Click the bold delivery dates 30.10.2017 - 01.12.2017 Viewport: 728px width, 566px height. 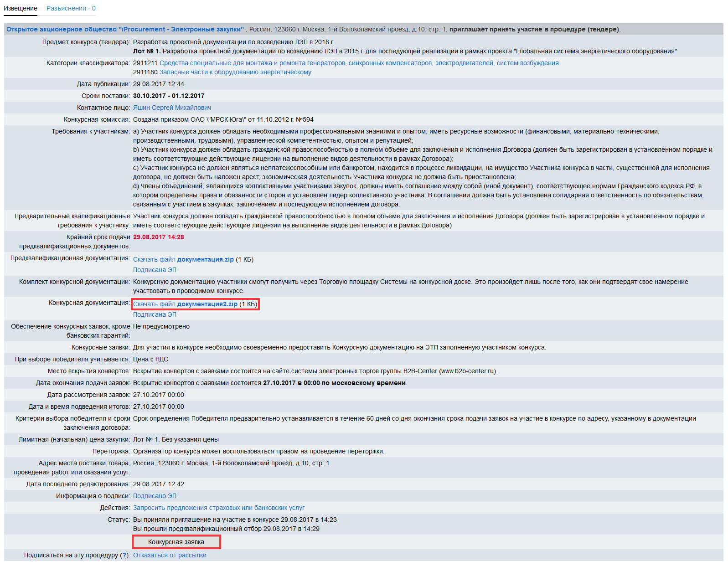[169, 96]
